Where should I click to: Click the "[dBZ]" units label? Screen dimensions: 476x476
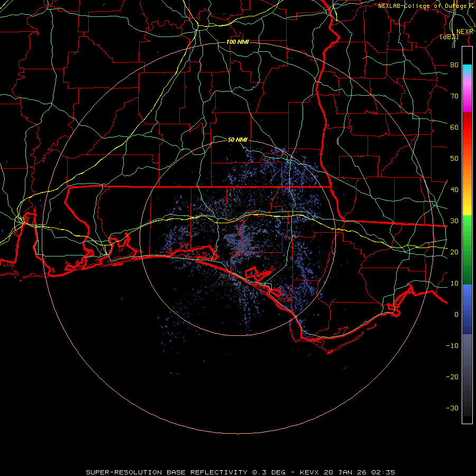(x=449, y=37)
